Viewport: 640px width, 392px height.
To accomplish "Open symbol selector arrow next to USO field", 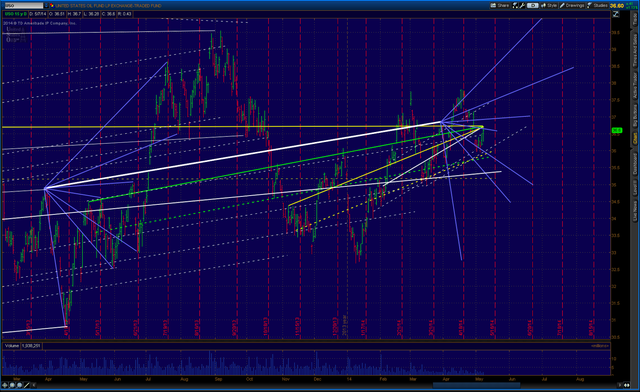I will pos(46,5).
